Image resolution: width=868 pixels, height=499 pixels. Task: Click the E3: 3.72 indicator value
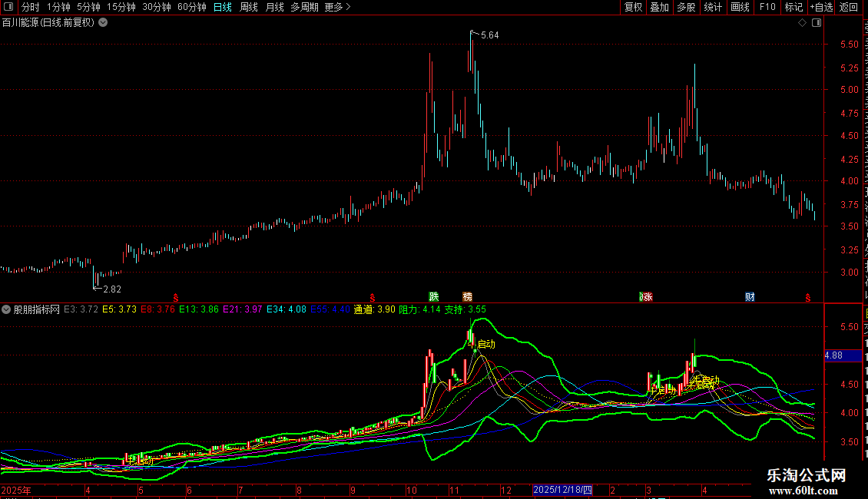click(x=81, y=309)
